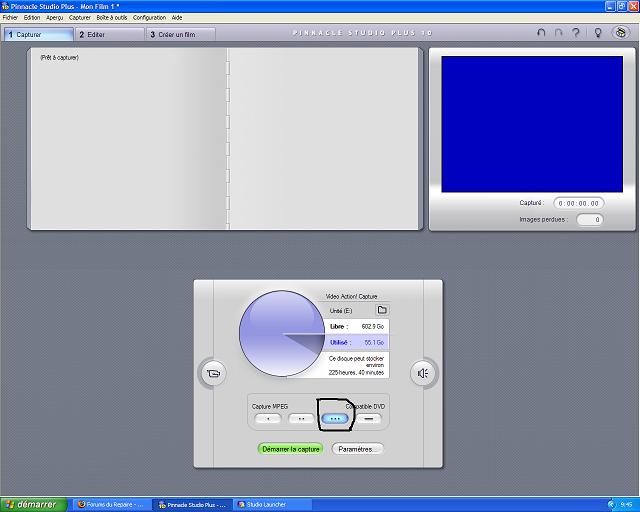Click the round premium content icon
The height and width of the screenshot is (512, 640).
[x=620, y=33]
